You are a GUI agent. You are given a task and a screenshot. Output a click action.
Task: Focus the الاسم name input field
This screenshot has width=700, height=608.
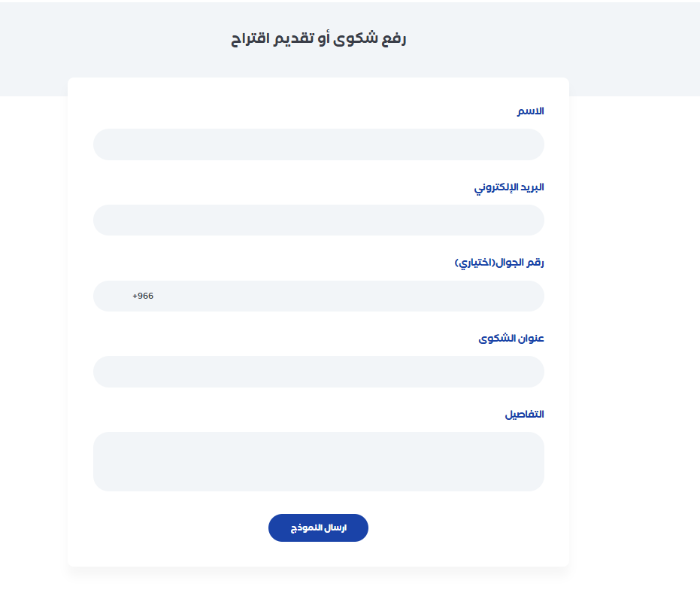(318, 144)
